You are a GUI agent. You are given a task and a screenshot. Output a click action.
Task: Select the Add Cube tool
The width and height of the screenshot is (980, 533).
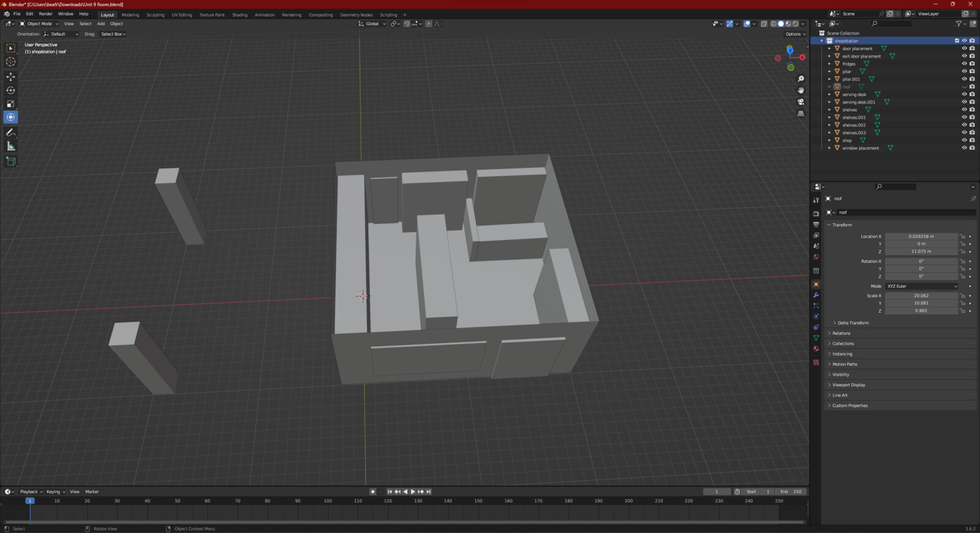(x=10, y=161)
